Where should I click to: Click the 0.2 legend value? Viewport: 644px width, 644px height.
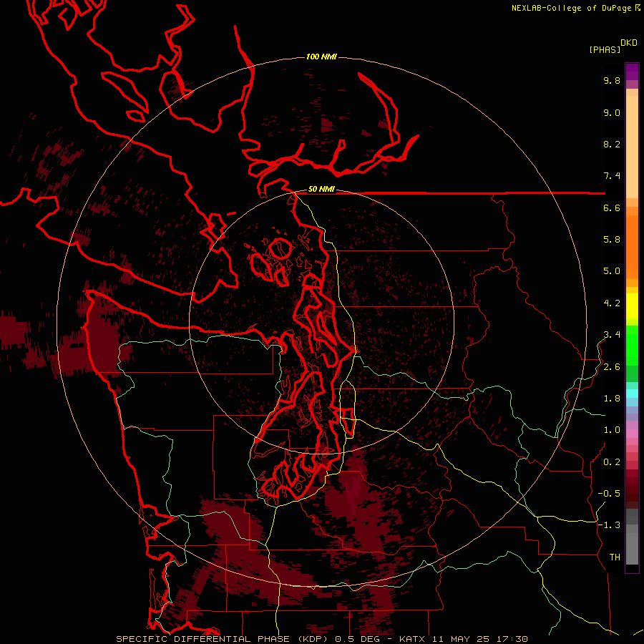pos(612,462)
